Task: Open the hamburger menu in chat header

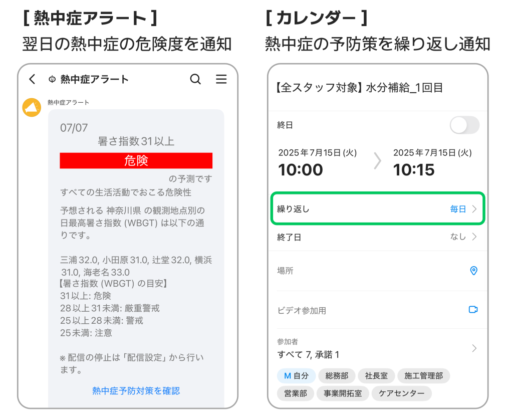Action: [x=221, y=79]
